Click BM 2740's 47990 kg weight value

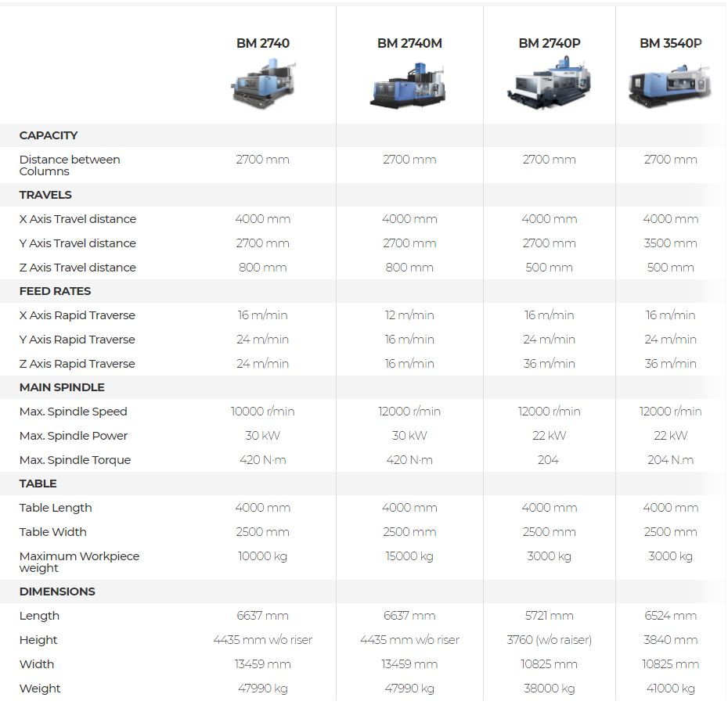[263, 689]
